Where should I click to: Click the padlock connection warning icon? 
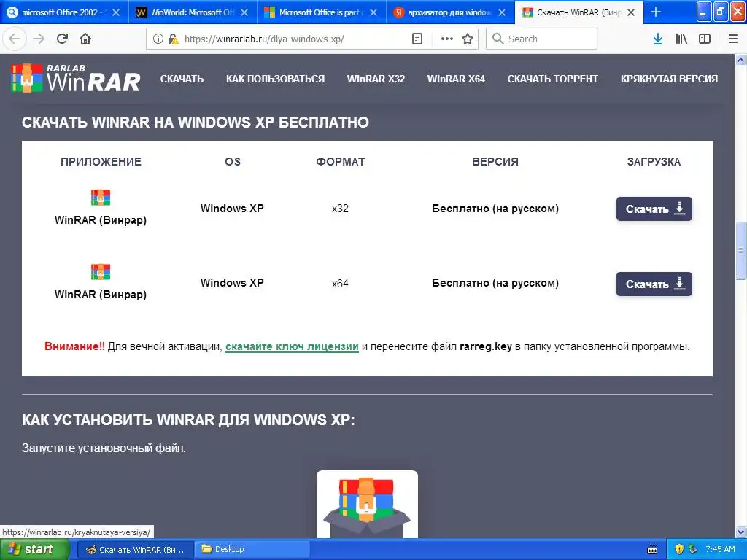click(173, 39)
